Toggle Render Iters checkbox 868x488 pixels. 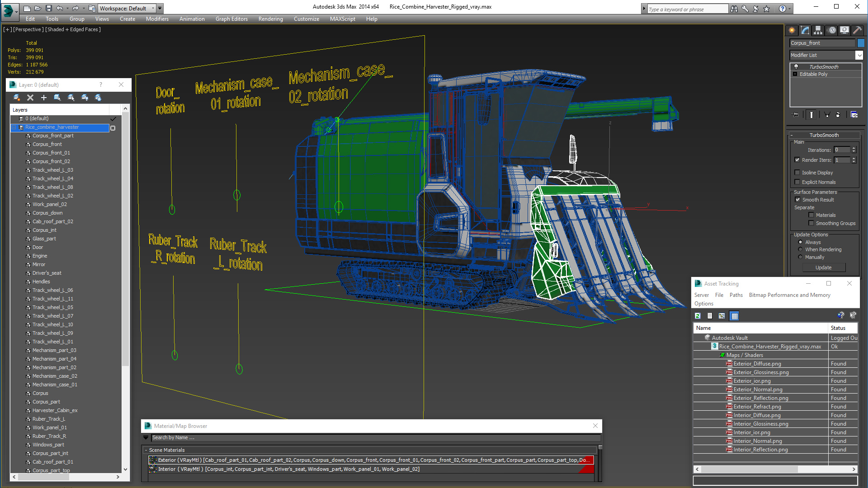pos(797,160)
